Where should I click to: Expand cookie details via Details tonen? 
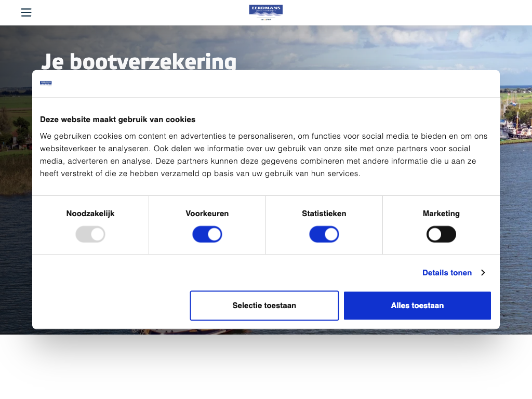pyautogui.click(x=447, y=273)
